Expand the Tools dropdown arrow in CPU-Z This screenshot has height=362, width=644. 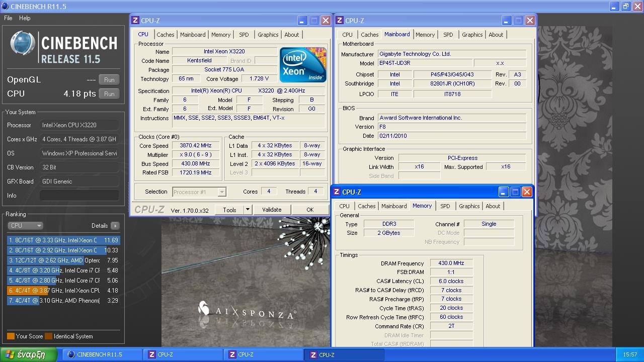click(x=248, y=210)
